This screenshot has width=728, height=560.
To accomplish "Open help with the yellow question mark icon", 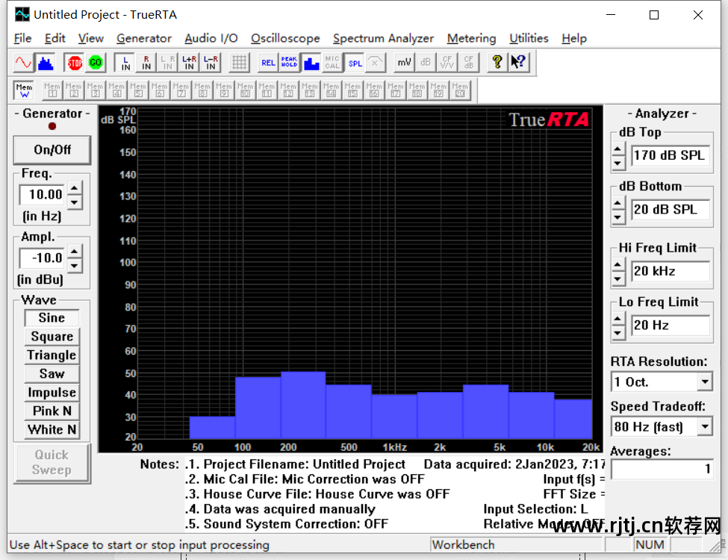I will point(497,62).
